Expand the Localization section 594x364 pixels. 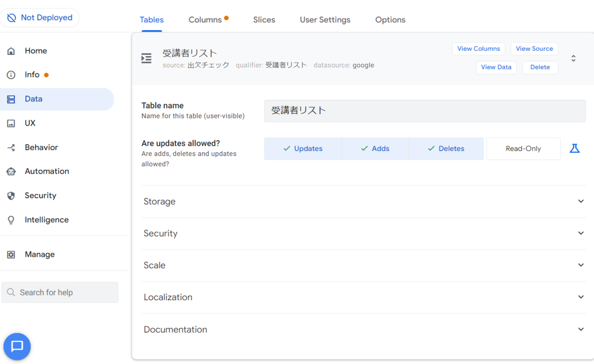click(363, 297)
